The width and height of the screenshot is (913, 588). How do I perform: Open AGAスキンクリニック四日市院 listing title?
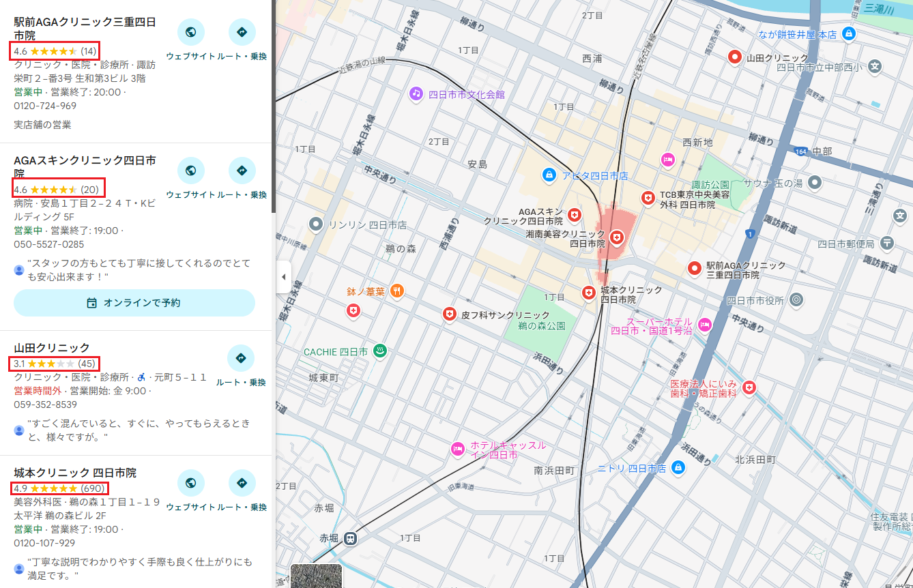85,167
